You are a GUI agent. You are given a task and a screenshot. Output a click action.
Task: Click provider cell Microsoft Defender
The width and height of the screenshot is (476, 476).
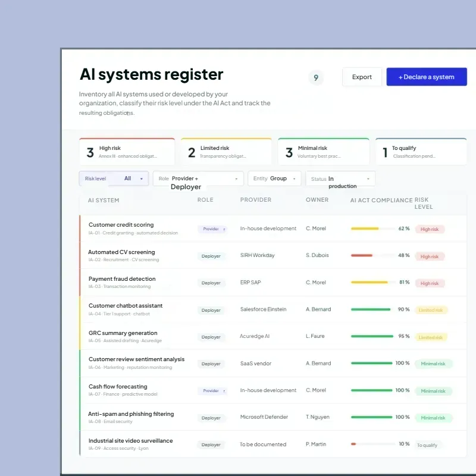pyautogui.click(x=264, y=417)
